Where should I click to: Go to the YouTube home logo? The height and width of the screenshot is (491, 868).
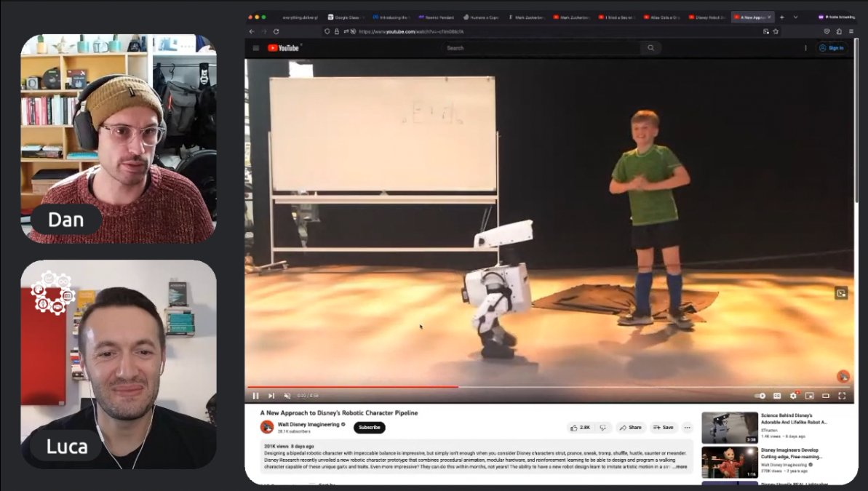click(x=284, y=48)
